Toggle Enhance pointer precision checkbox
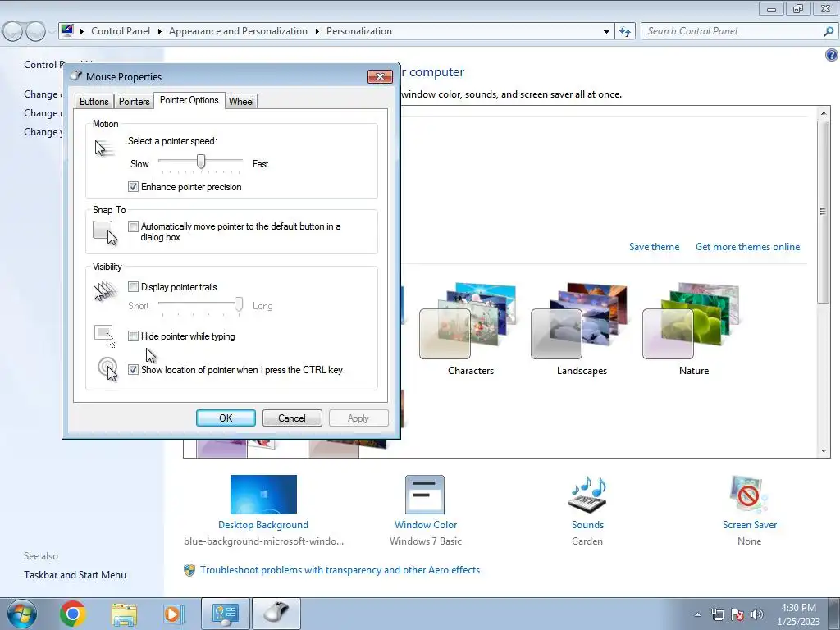The width and height of the screenshot is (840, 630). click(x=134, y=187)
